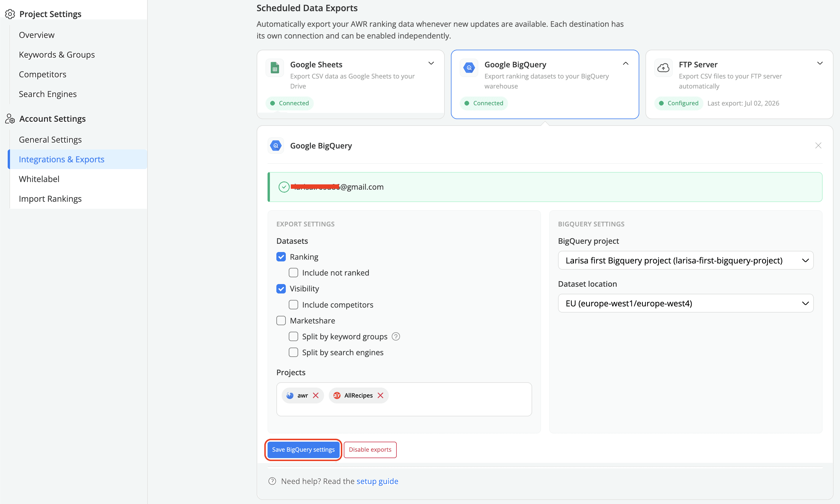
Task: Click the Google Sheets card title
Action: pos(316,64)
